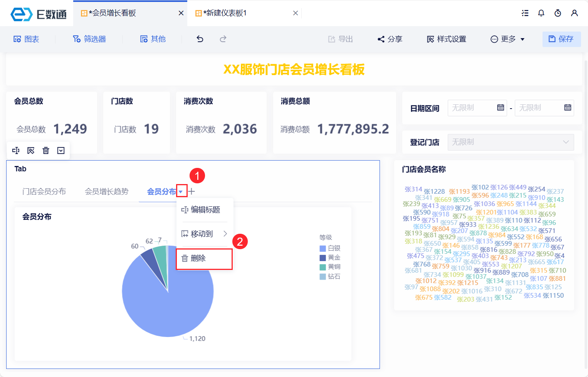The image size is (588, 377).
Task: Choose 编辑标题 from the context menu
Action: pyautogui.click(x=205, y=209)
